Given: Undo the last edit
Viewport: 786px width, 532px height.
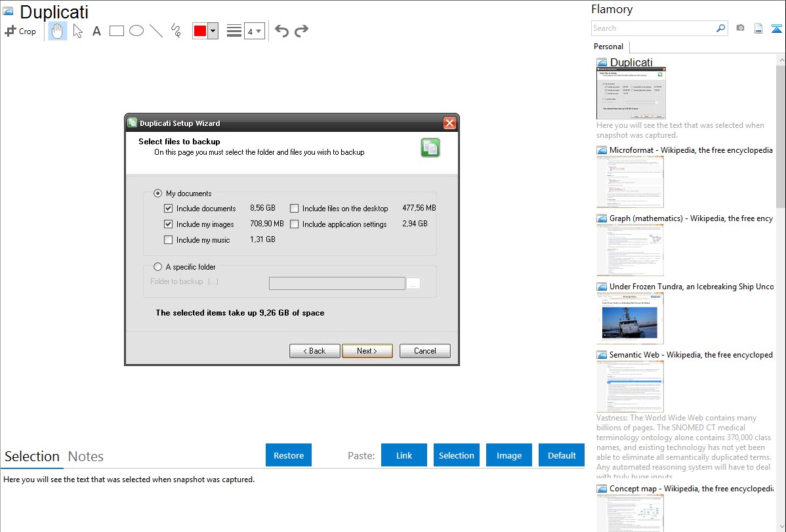Looking at the screenshot, I should click(281, 31).
